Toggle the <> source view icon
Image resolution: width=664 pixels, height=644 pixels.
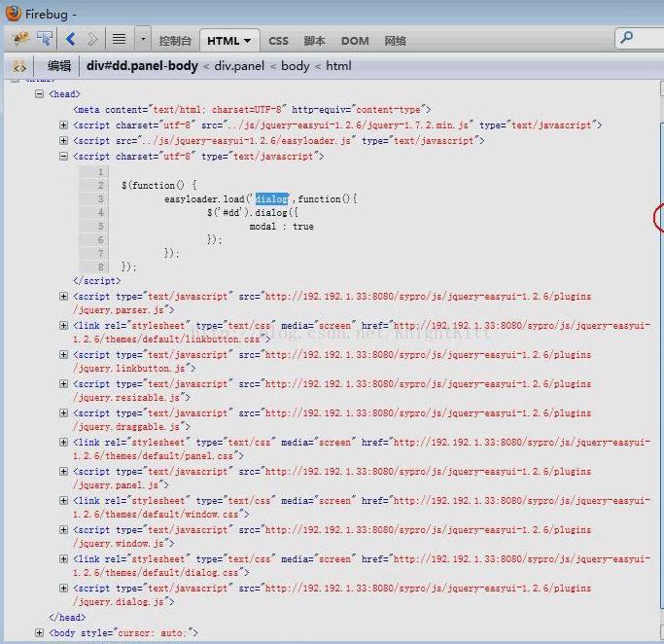point(19,66)
